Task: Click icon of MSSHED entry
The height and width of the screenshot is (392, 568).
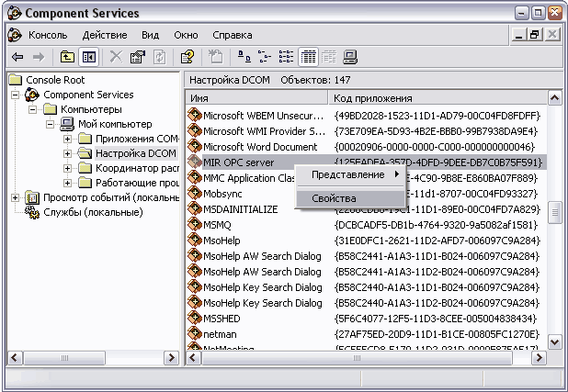Action: [195, 319]
